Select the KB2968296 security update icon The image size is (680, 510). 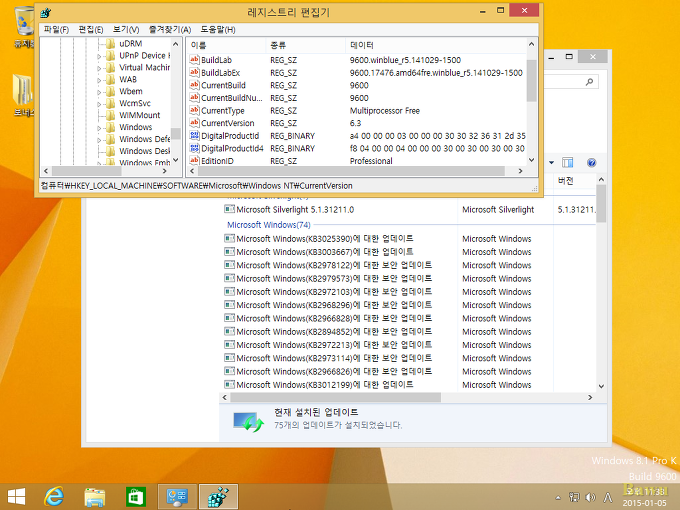pos(229,305)
